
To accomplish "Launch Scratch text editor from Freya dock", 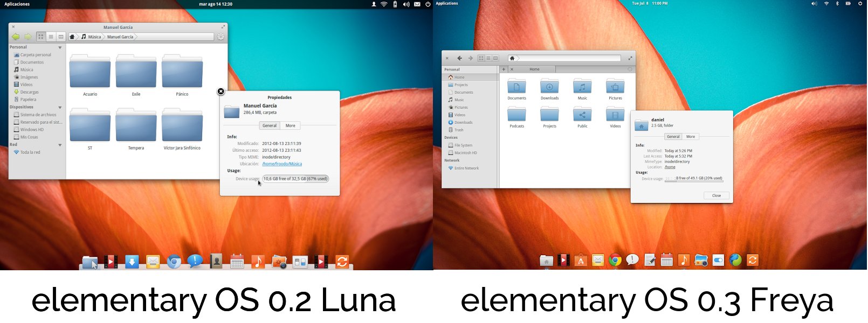I will (x=650, y=261).
